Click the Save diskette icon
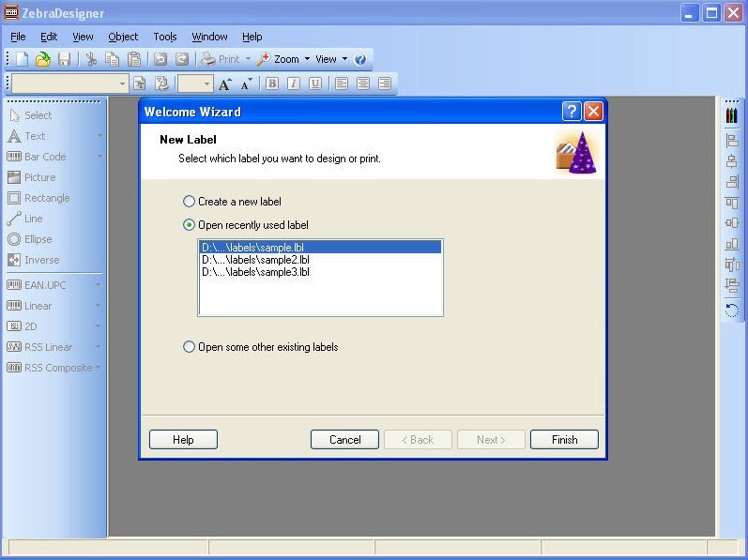Viewport: 748px width, 560px height. click(64, 59)
